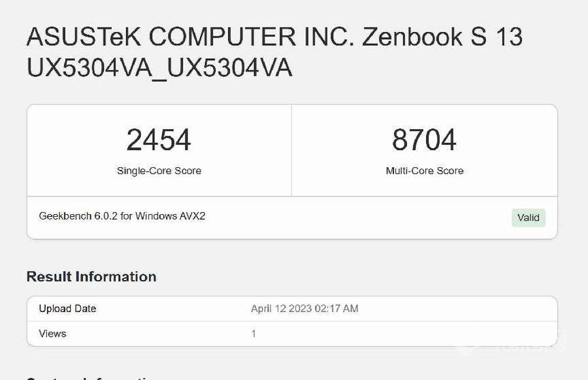This screenshot has height=380, width=588.
Task: Click the Multi-Core Score label
Action: (x=425, y=171)
